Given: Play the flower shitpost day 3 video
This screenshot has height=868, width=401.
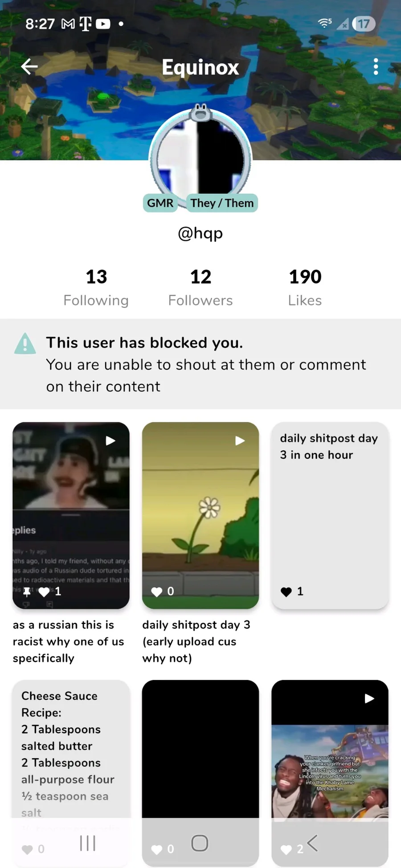Looking at the screenshot, I should 200,515.
